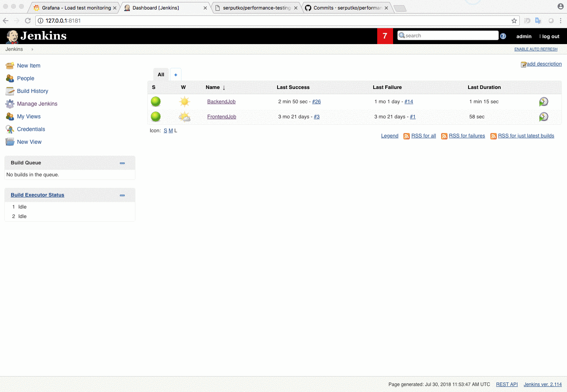Switch to Grafana Load test monitoring tab
Screen dimensions: 567x392
pyautogui.click(x=73, y=8)
